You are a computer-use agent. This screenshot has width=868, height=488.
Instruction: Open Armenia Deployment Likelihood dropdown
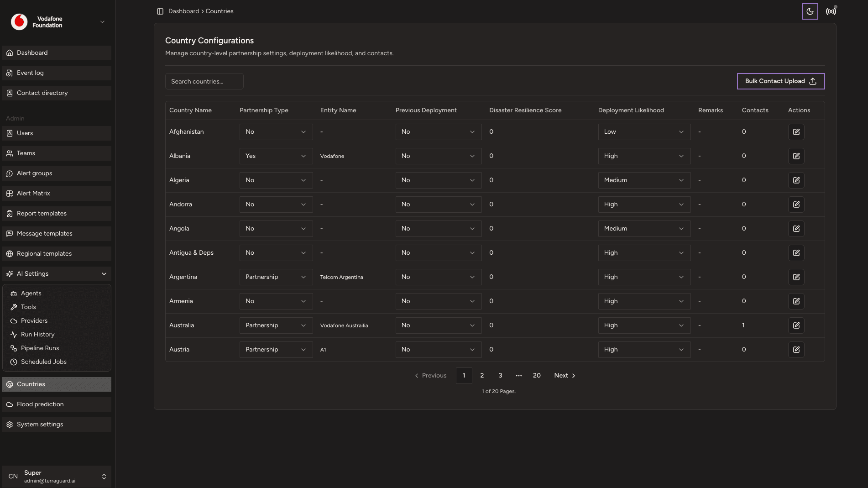pos(644,301)
